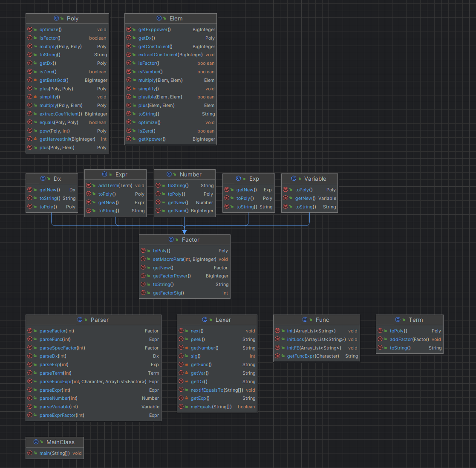Viewport: 476px width, 468px height.
Task: Click the class icon beside Poly
Action: tap(57, 18)
